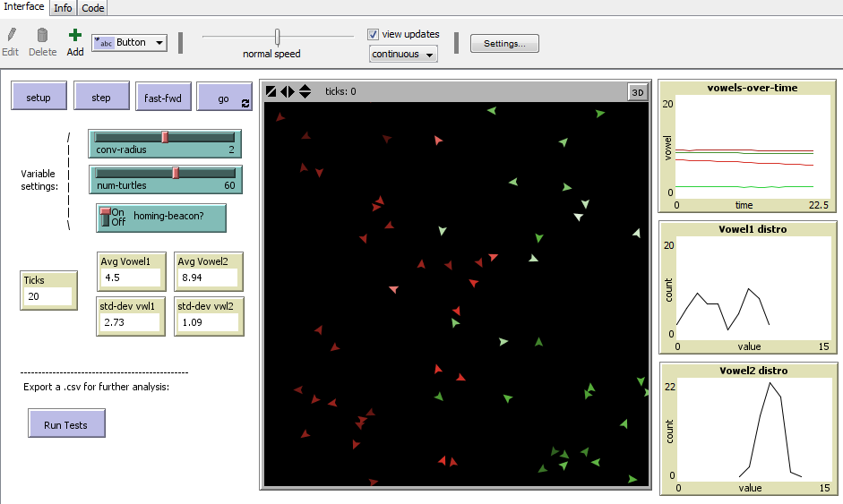Click the left-right arrows icon in view header
Screen dimensions: 843x504
[x=288, y=91]
